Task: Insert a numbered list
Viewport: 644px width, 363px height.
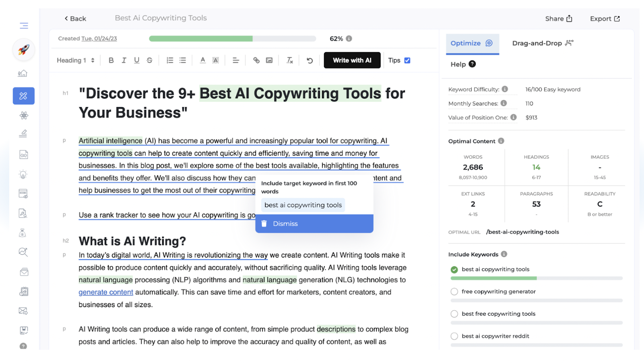Action: point(170,60)
